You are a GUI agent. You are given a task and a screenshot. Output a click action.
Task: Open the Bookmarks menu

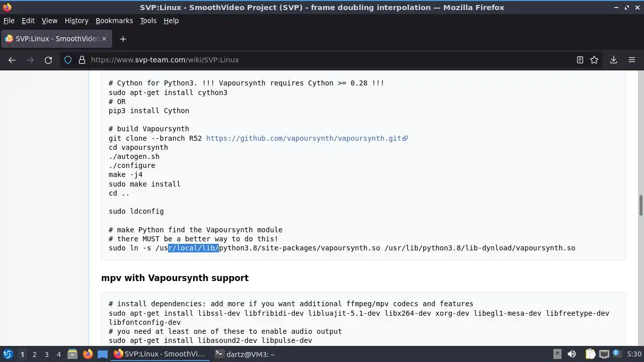click(x=114, y=21)
